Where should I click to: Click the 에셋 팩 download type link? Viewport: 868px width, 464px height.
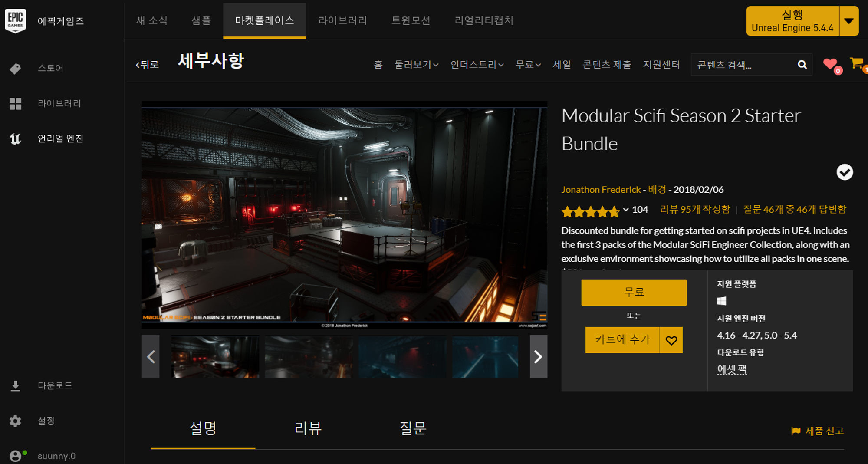[732, 369]
